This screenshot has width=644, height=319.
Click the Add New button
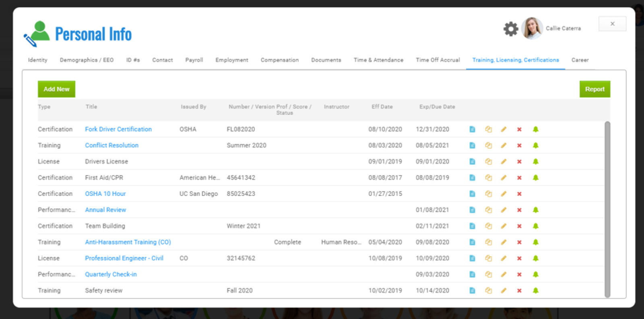(x=56, y=89)
